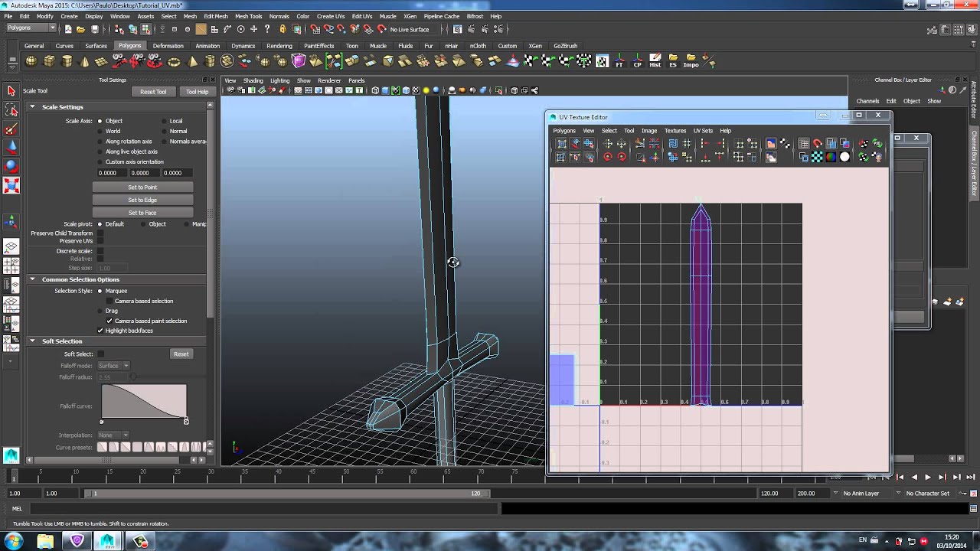The height and width of the screenshot is (551, 980).
Task: Select Object scale axis radio button
Action: pyautogui.click(x=100, y=121)
